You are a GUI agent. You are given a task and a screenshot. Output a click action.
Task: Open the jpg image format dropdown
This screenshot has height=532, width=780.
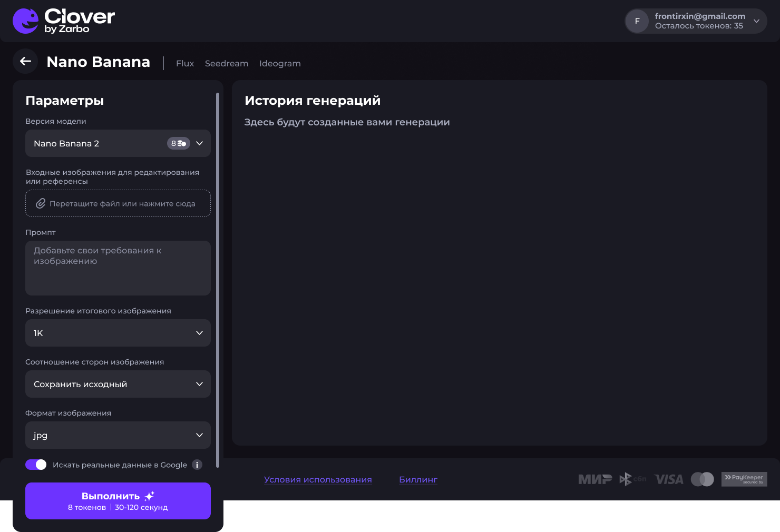[x=118, y=435]
